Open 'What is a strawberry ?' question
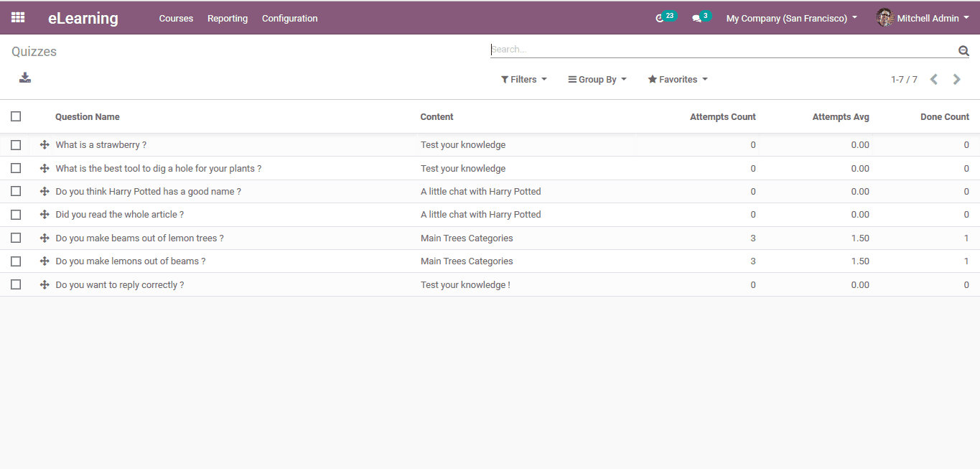This screenshot has width=980, height=469. pyautogui.click(x=101, y=145)
